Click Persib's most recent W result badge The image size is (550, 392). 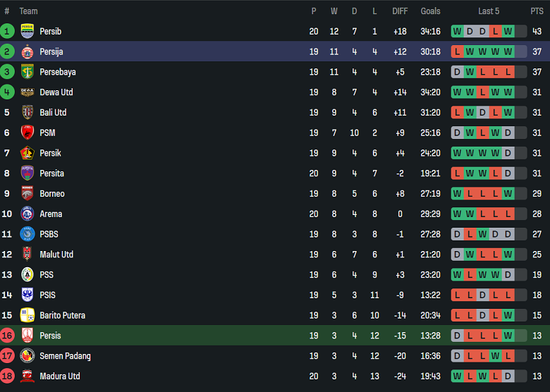508,31
